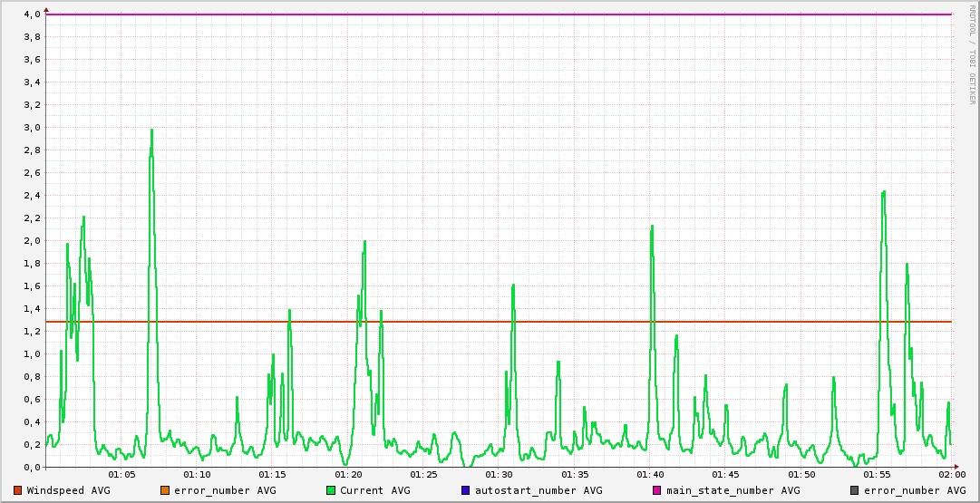Click the 4,0 value on the vertical axis
The image size is (980, 503).
click(32, 15)
